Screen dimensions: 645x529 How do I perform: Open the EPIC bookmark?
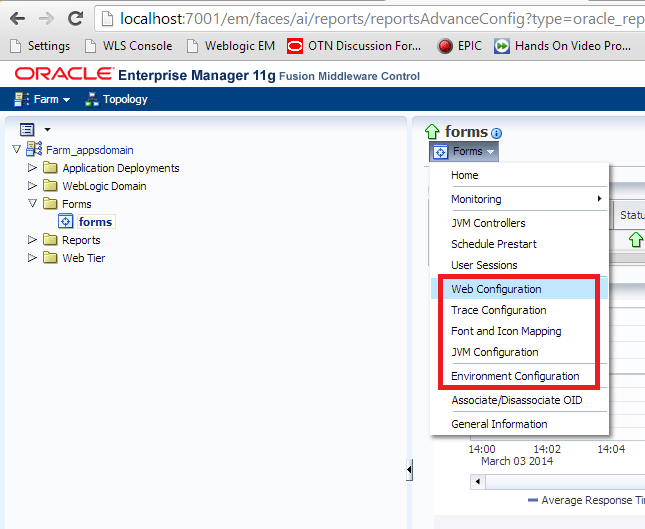tap(459, 46)
